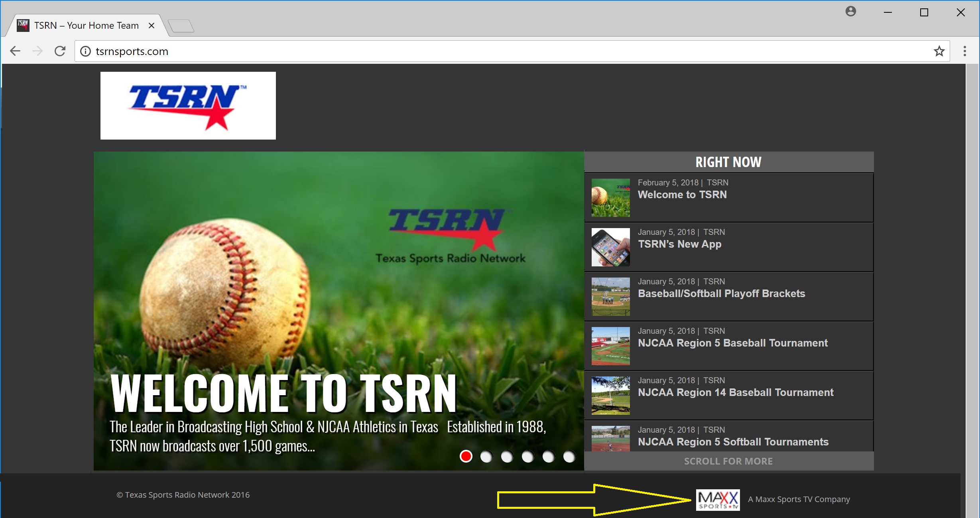980x518 pixels.
Task: Open Chrome three-dot menu
Action: pos(964,51)
